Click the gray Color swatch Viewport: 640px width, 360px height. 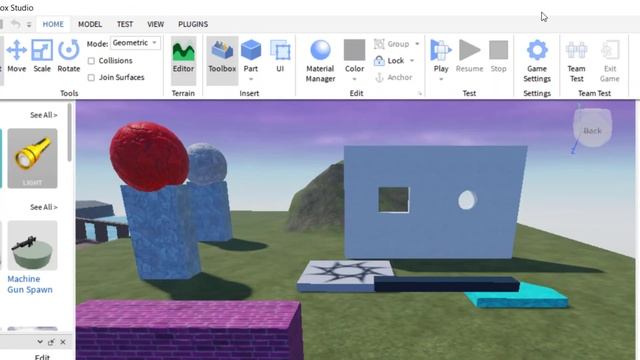(354, 50)
